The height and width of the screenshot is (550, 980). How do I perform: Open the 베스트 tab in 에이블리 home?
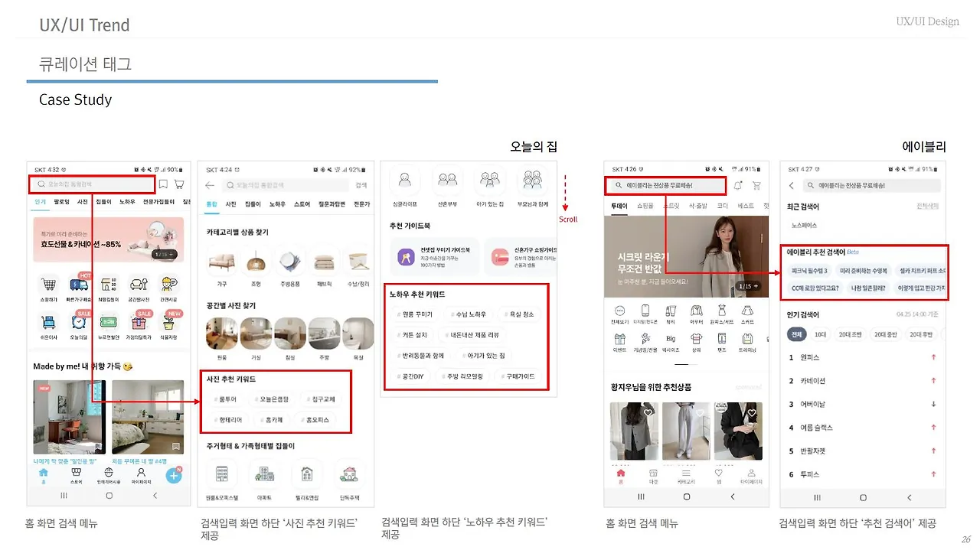click(745, 206)
